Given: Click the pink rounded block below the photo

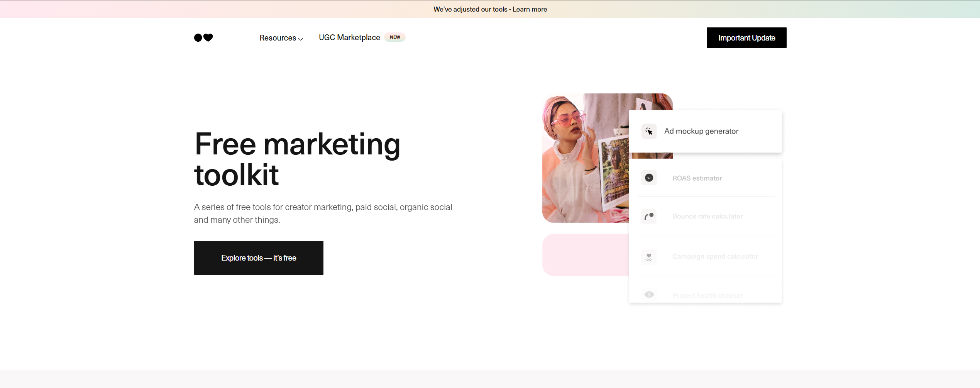Looking at the screenshot, I should coord(585,255).
